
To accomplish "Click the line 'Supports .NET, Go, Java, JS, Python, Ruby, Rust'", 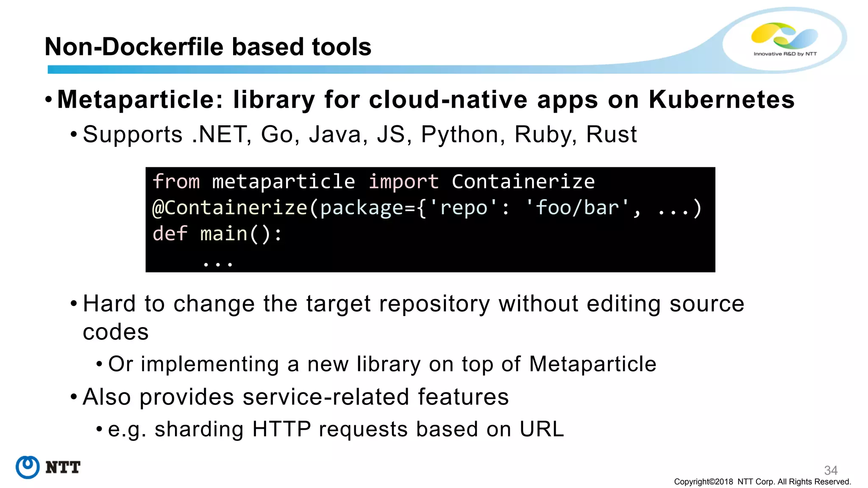I will [x=359, y=135].
